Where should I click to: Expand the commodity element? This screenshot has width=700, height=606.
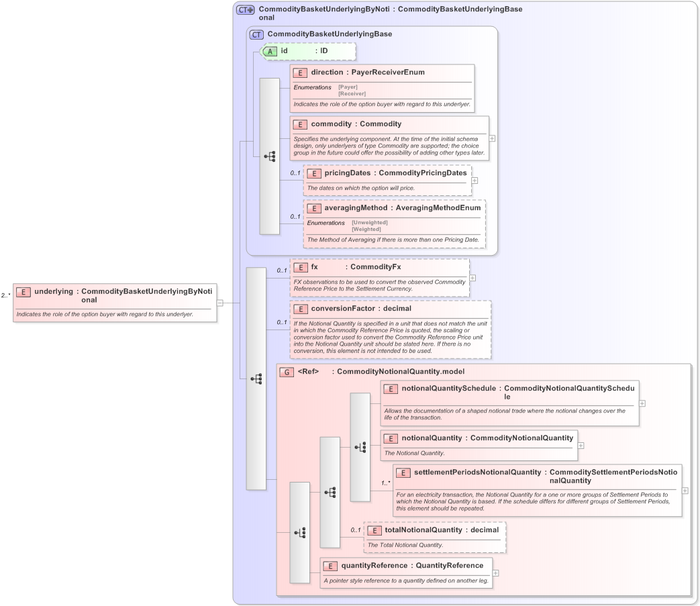tap(492, 138)
